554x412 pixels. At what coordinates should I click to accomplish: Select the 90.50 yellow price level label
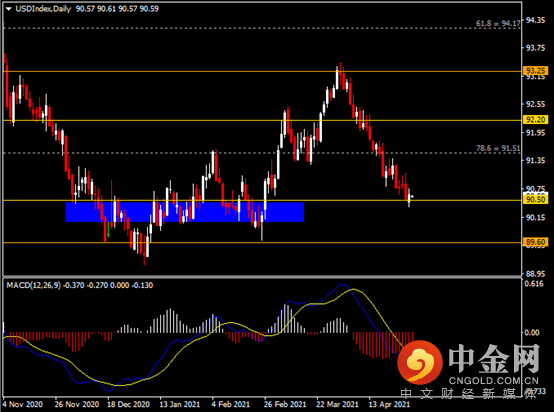click(x=535, y=200)
